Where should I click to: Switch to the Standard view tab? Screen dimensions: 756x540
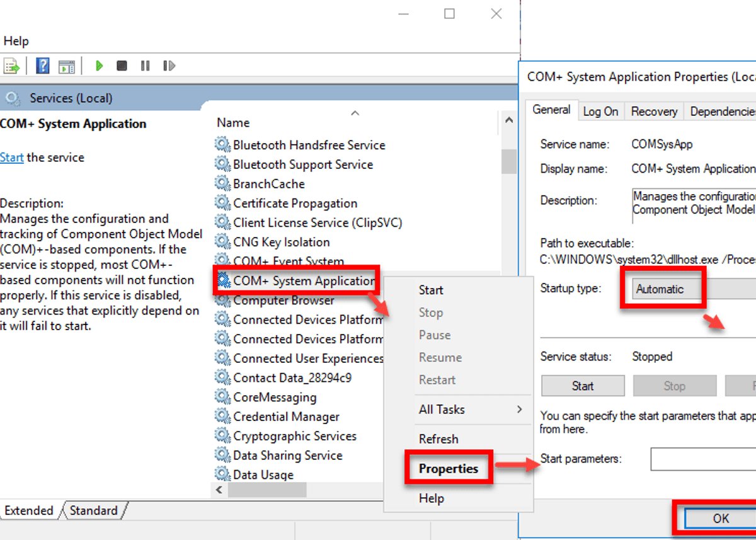click(93, 510)
